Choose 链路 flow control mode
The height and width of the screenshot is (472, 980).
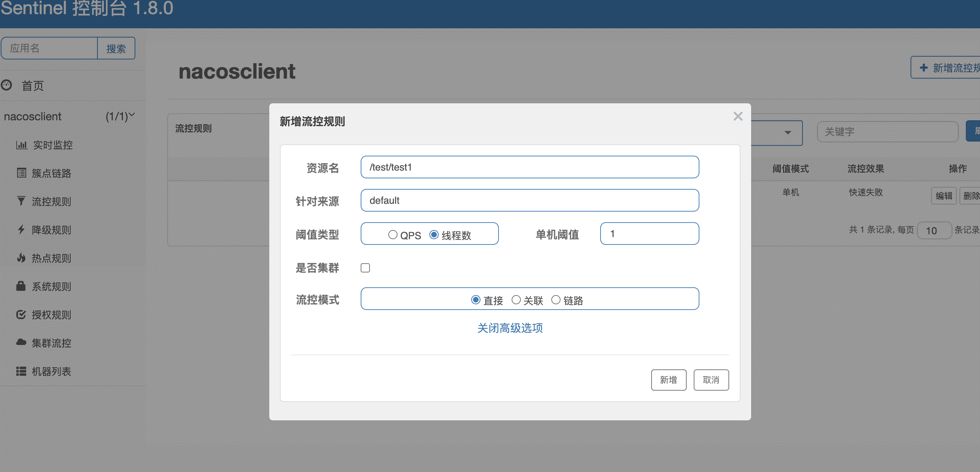pyautogui.click(x=556, y=300)
